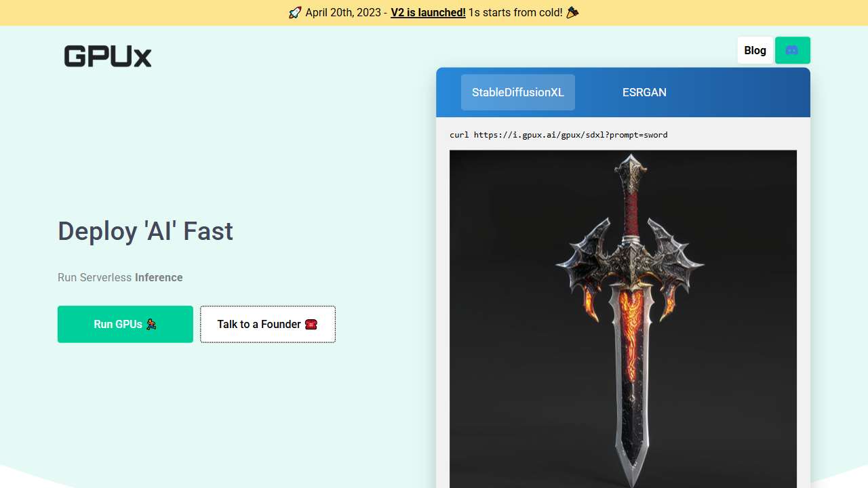This screenshot has height=488, width=868.
Task: Switch to the ESRGAN tab
Action: (644, 92)
